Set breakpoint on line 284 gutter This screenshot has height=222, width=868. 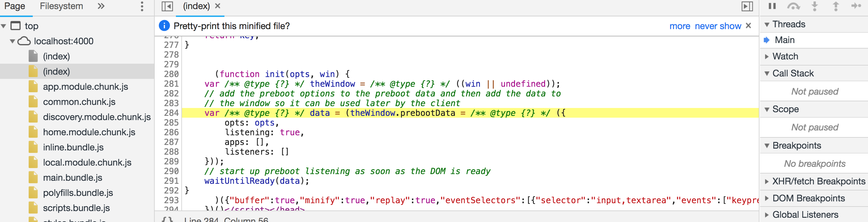(171, 113)
